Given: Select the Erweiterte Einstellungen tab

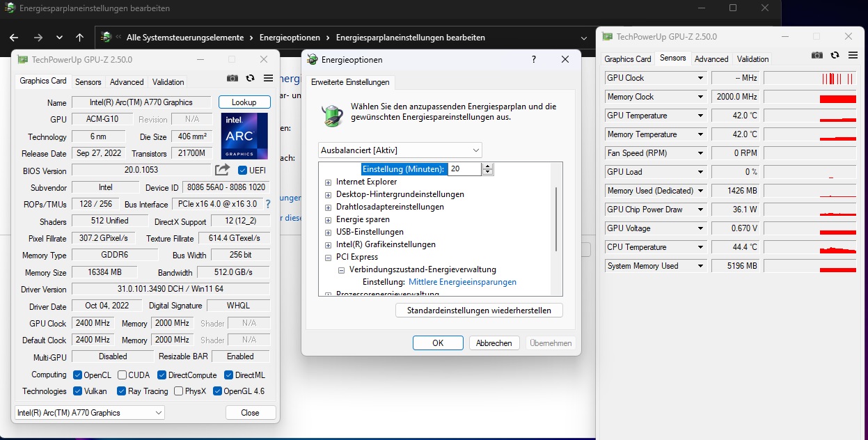Looking at the screenshot, I should click(350, 82).
